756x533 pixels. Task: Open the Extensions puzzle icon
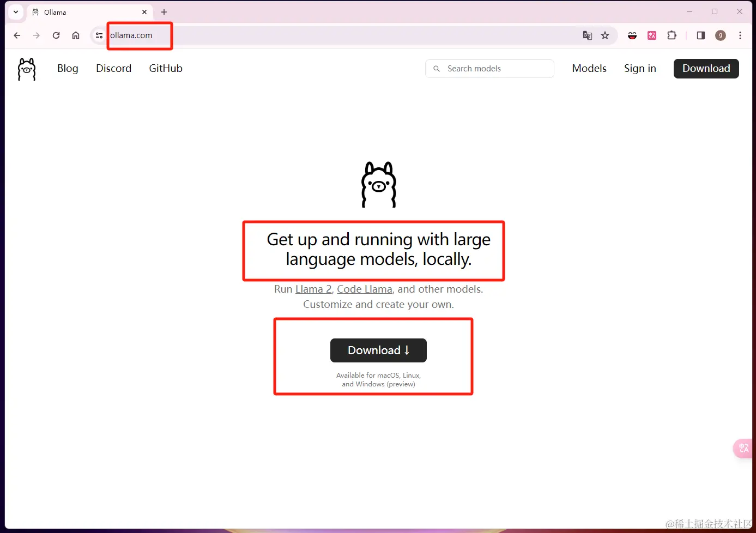point(672,35)
